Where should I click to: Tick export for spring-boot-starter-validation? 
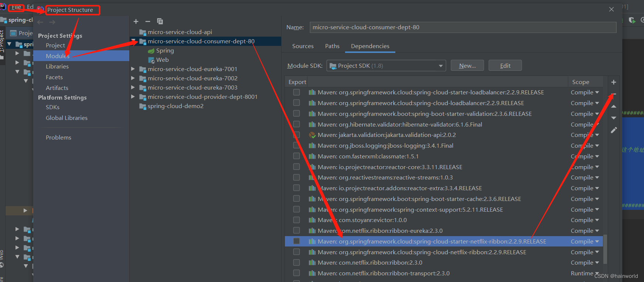[296, 114]
